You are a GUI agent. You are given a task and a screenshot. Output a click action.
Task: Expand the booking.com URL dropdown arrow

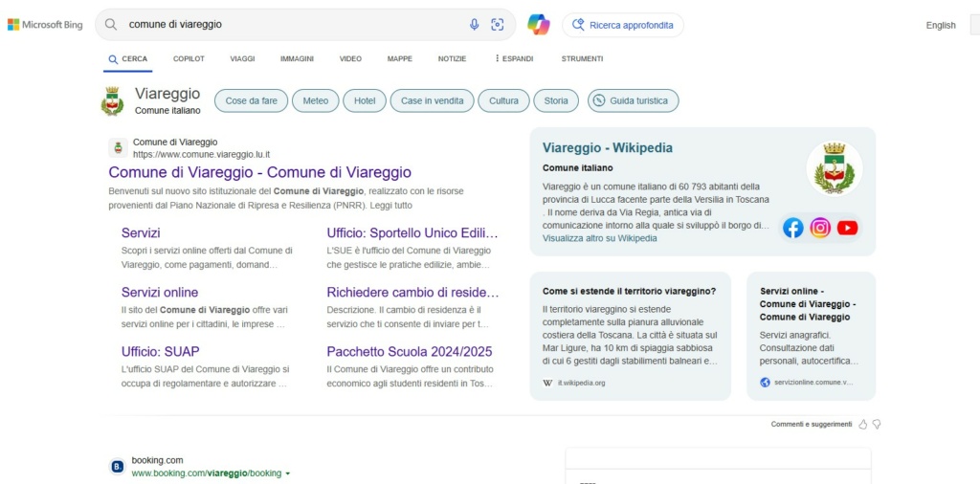[x=287, y=473]
